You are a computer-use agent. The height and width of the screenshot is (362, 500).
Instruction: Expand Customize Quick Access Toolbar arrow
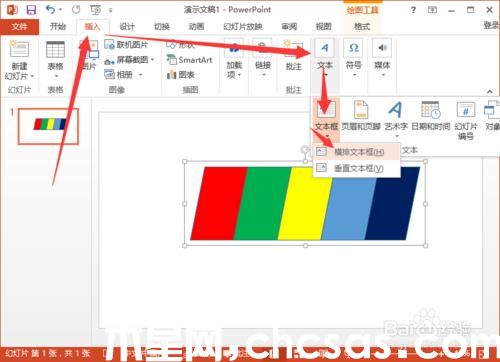[x=110, y=11]
